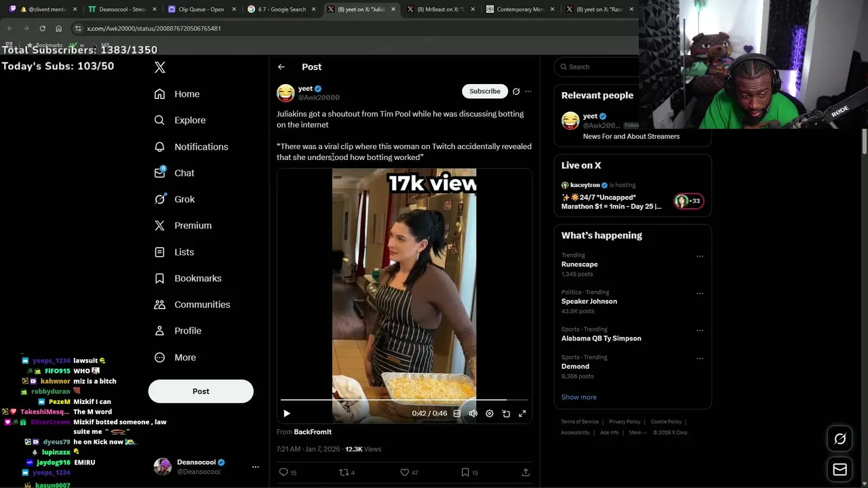Click Show more under What's happening
The height and width of the screenshot is (488, 868).
tap(578, 397)
